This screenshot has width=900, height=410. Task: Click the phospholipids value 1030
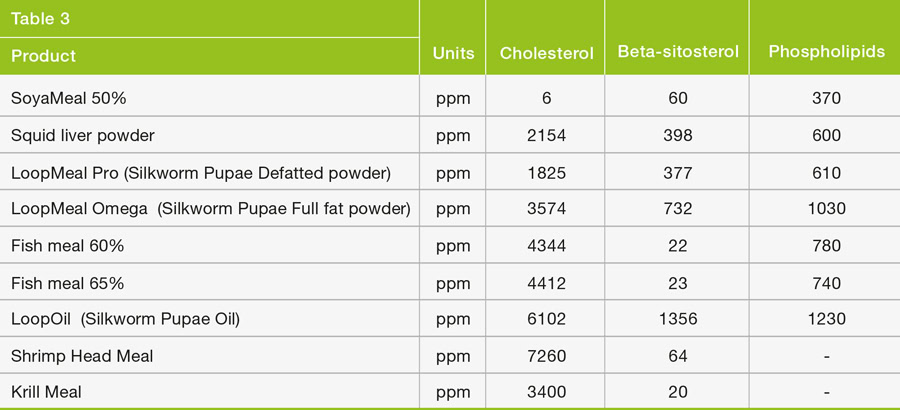[x=826, y=209]
